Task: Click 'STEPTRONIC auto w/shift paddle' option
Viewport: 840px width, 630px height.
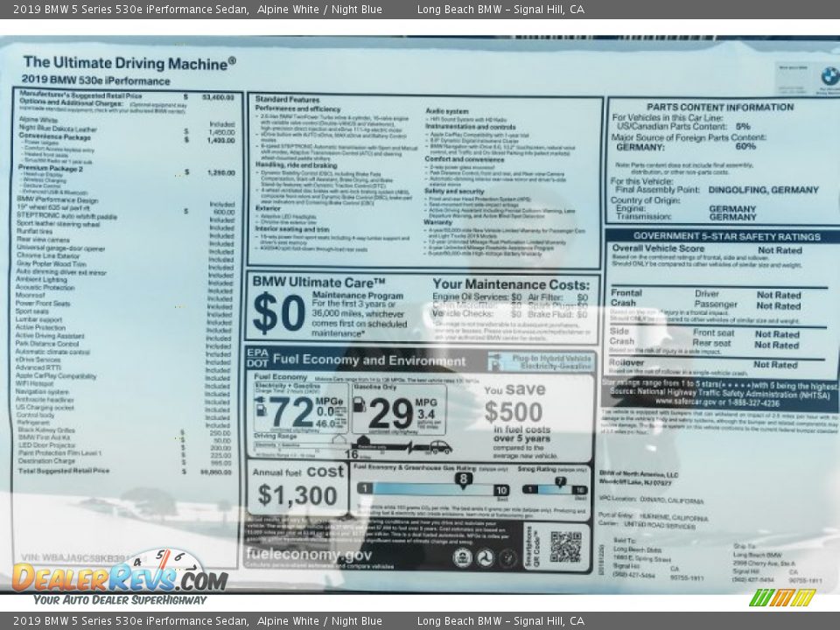Action: pyautogui.click(x=66, y=216)
